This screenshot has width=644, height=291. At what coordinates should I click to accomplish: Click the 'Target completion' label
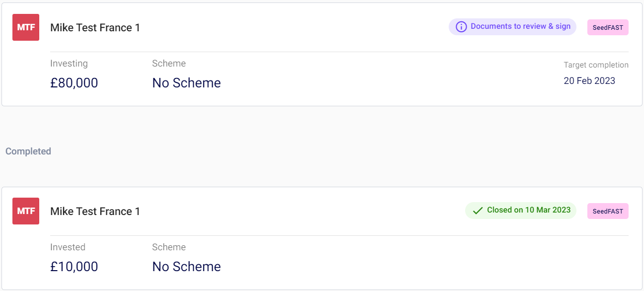[596, 65]
